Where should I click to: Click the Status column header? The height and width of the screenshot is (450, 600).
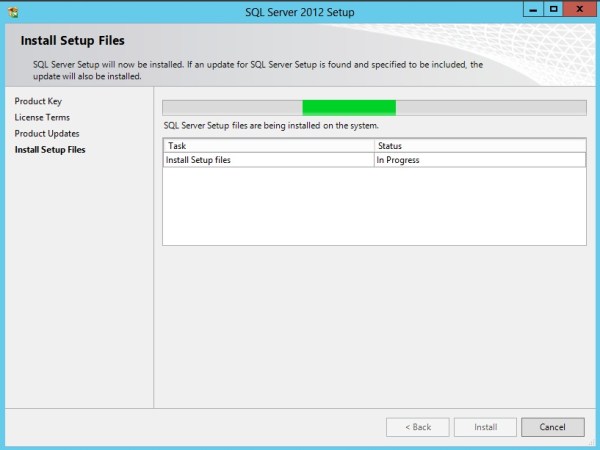coord(479,146)
